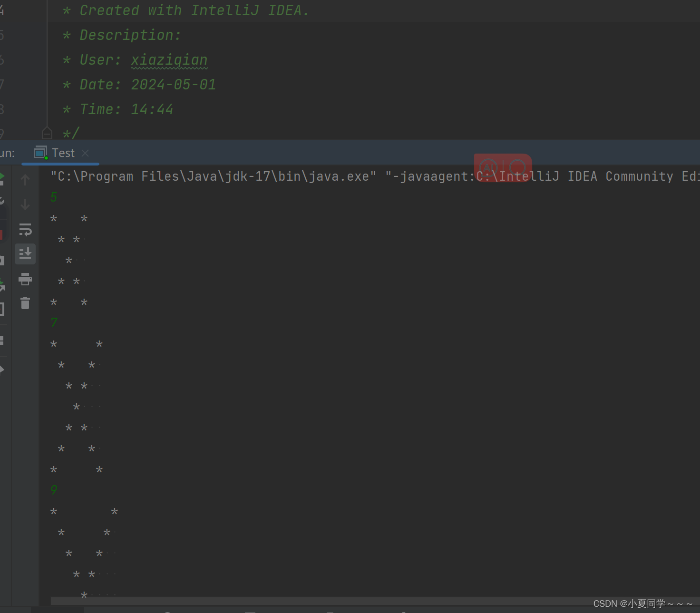This screenshot has height=613, width=700.
Task: Toggle Soft-Wrap in the Run console
Action: click(25, 230)
